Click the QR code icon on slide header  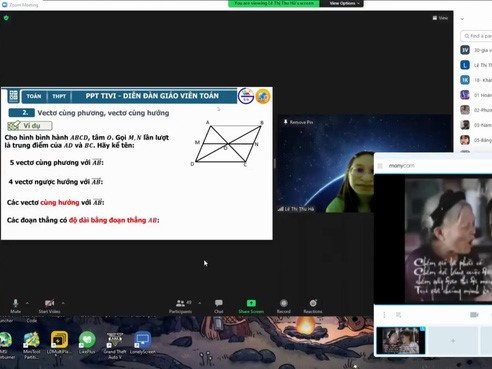(13, 96)
